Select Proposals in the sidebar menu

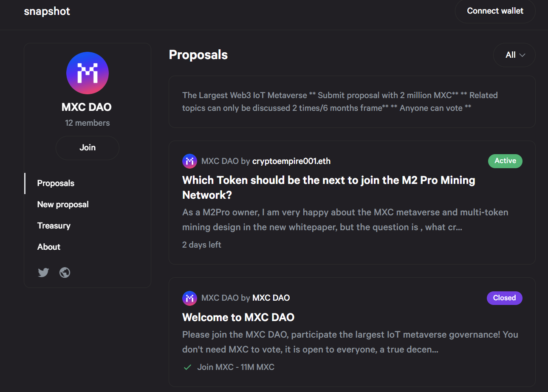tap(56, 183)
